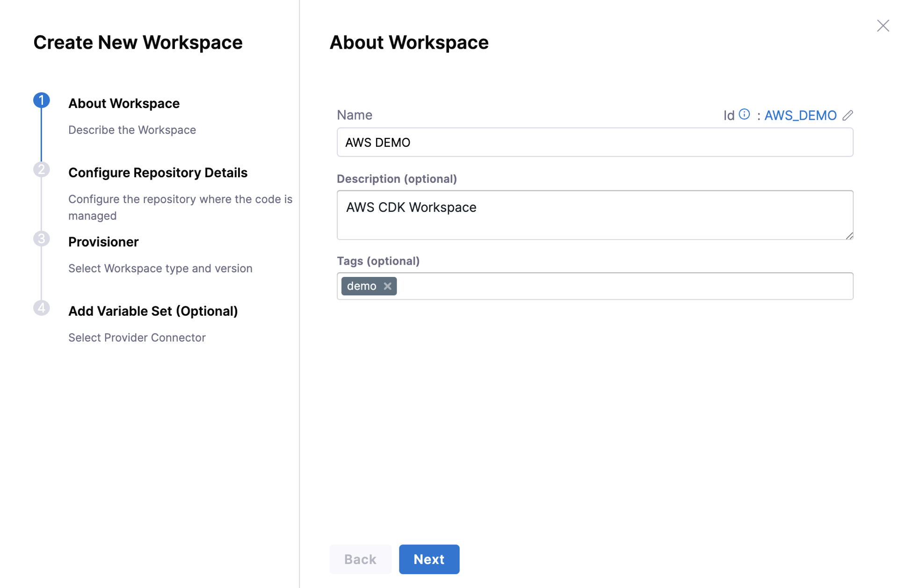
Task: Click the Next button
Action: pyautogui.click(x=429, y=559)
